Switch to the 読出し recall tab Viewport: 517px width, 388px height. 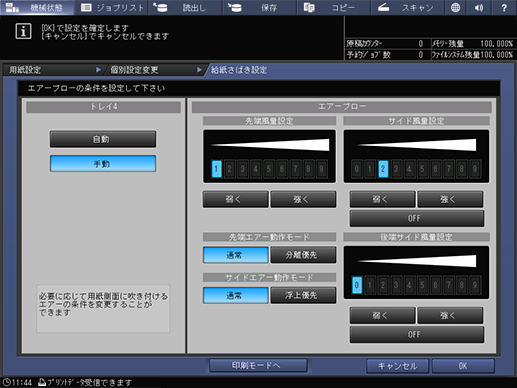click(x=186, y=7)
